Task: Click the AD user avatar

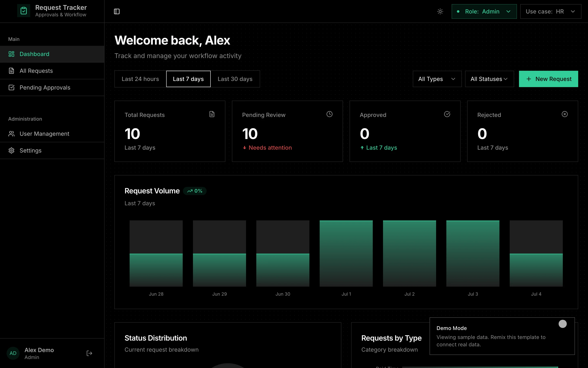Action: click(13, 353)
